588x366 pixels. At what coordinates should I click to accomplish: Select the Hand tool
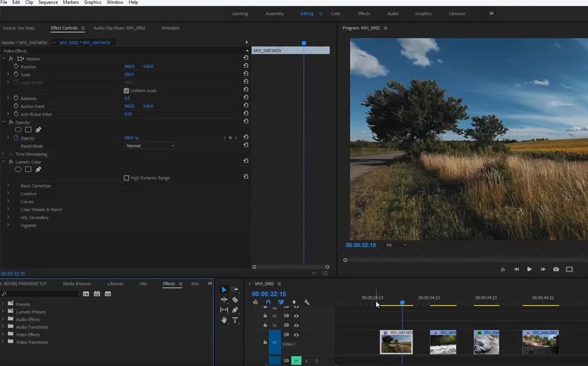click(x=224, y=320)
